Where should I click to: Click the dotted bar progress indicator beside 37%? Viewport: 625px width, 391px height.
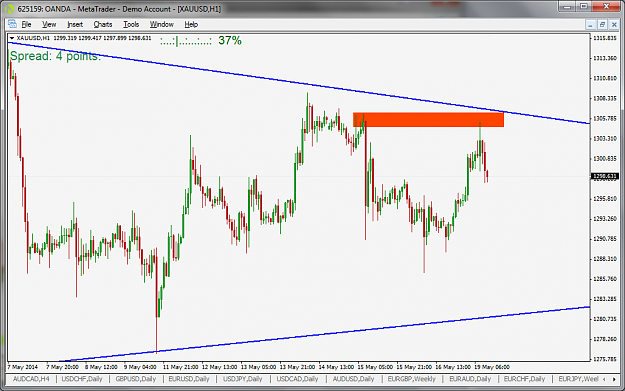pos(186,41)
